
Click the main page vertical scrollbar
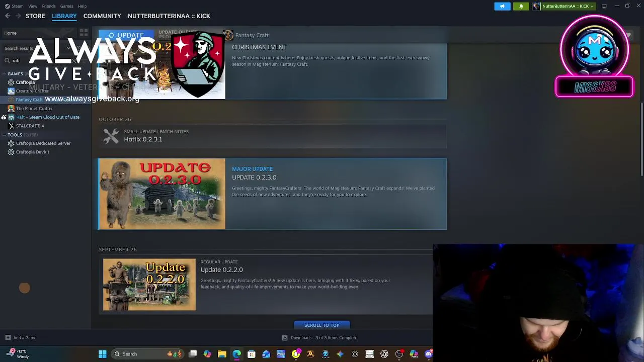641,139
